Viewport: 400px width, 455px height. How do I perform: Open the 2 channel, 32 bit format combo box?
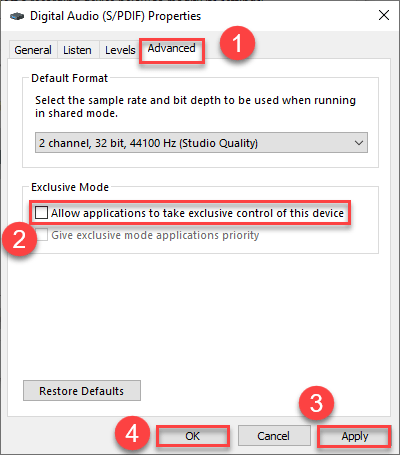pyautogui.click(x=201, y=143)
